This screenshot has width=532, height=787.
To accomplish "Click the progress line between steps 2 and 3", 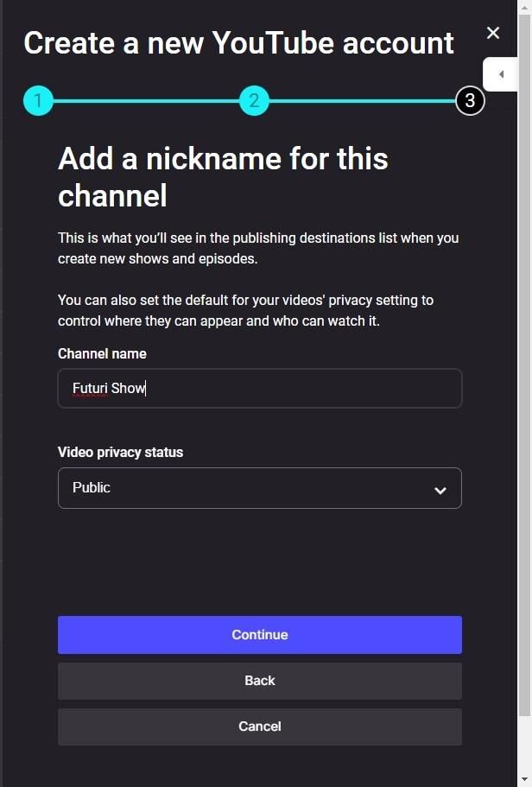I will pos(362,101).
